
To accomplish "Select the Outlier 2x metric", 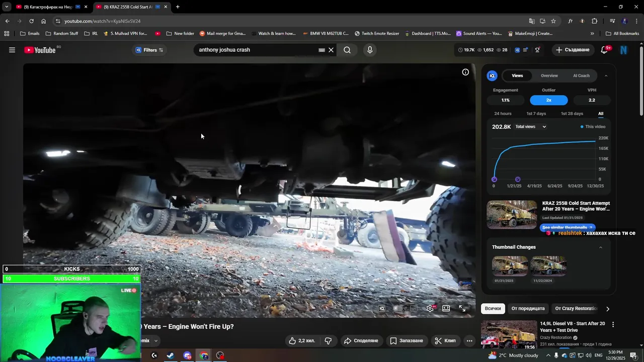I will click(x=548, y=100).
